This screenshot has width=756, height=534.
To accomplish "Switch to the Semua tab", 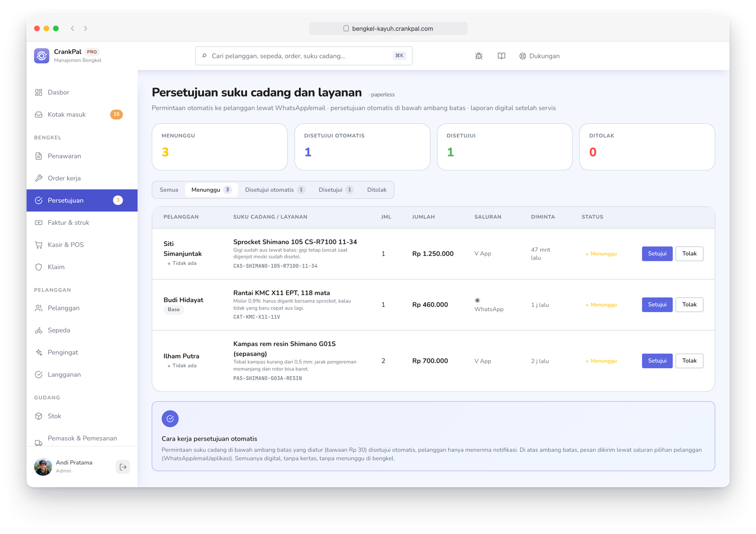I will tap(169, 190).
